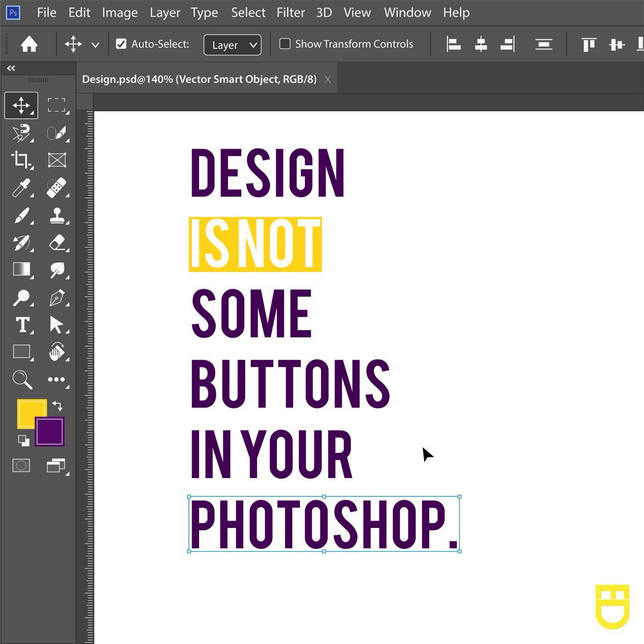Open the Filter menu
The image size is (644, 644).
tap(291, 12)
